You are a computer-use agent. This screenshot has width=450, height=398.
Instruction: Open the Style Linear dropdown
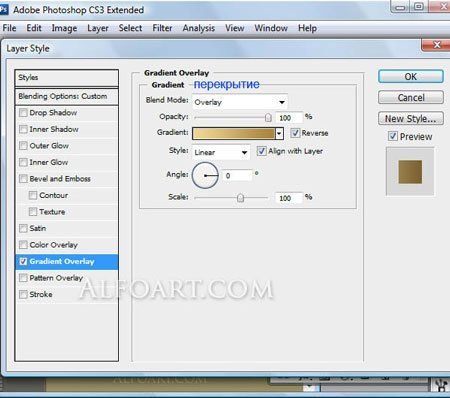click(x=221, y=152)
